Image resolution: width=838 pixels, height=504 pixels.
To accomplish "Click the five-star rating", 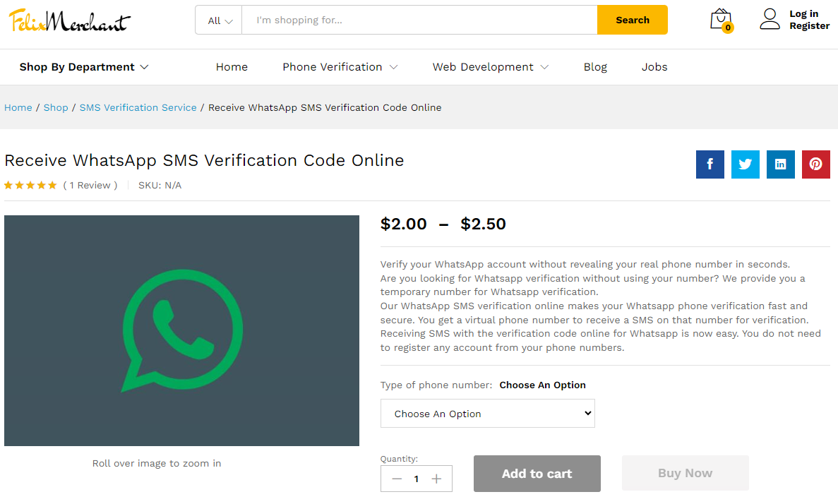I will tap(30, 186).
